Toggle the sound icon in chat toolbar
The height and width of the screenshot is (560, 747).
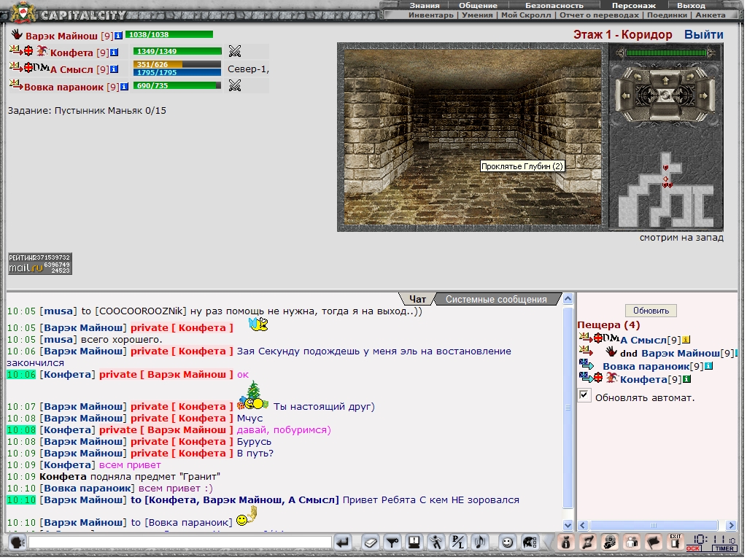pyautogui.click(x=480, y=542)
